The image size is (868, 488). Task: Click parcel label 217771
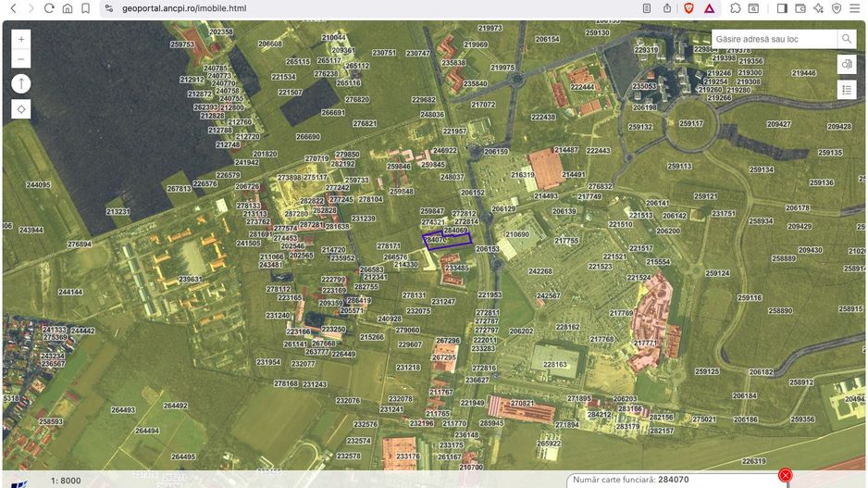pos(646,343)
